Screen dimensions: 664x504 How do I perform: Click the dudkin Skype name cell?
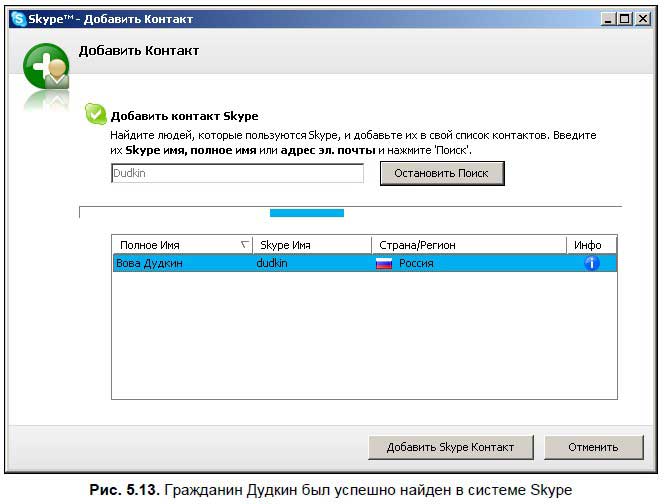coord(310,264)
